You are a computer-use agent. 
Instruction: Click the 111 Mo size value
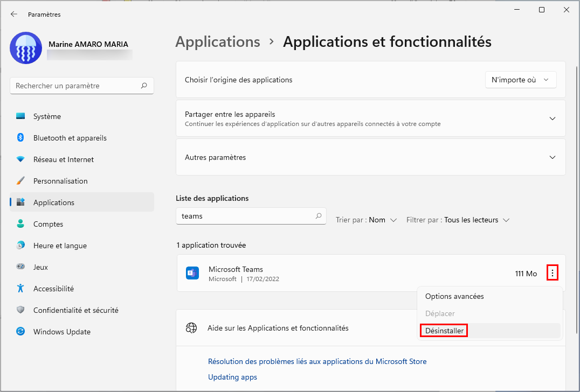[x=526, y=274]
